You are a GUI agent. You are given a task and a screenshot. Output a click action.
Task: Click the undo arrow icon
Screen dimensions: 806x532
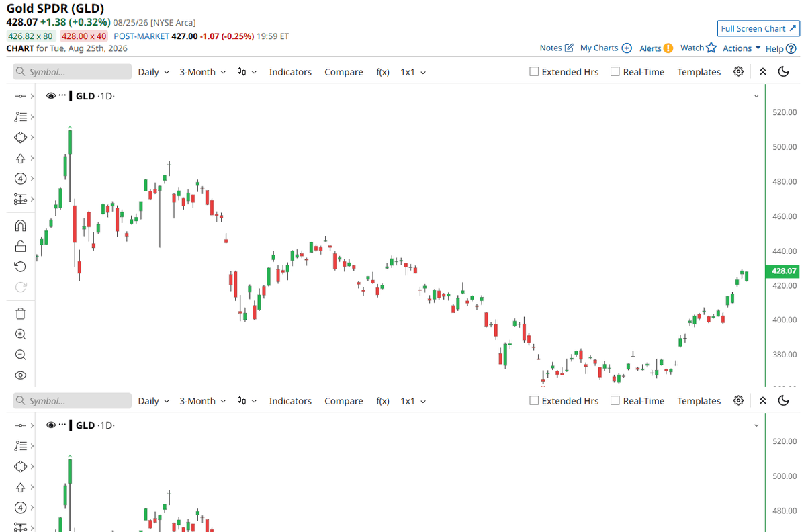click(20, 267)
